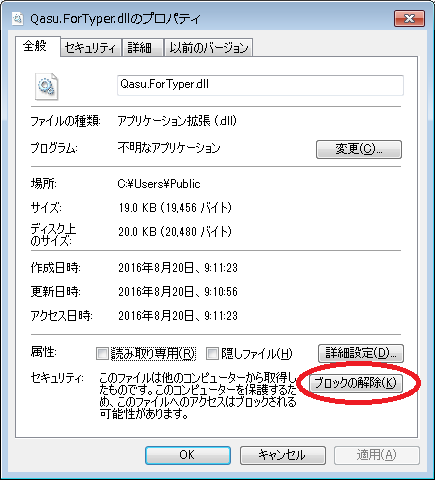The width and height of the screenshot is (435, 480).
Task: Click the title bar document icon
Action: click(17, 18)
